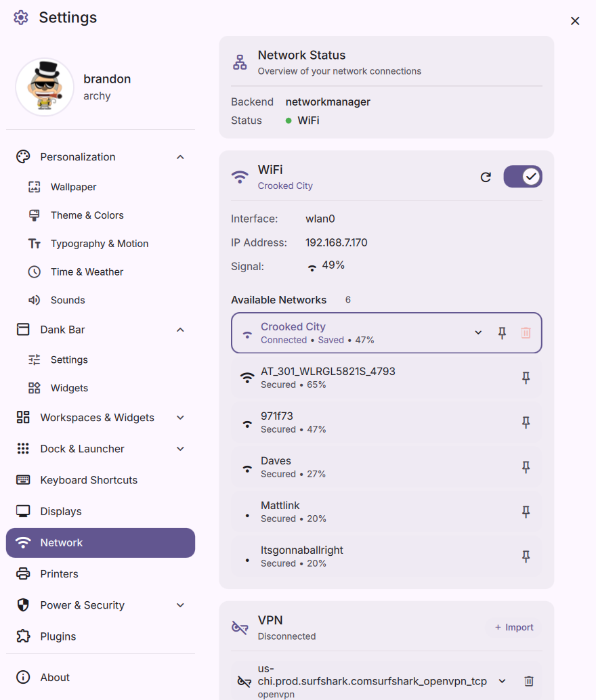
Task: Click the pin icon for Daves network
Action: tap(526, 467)
